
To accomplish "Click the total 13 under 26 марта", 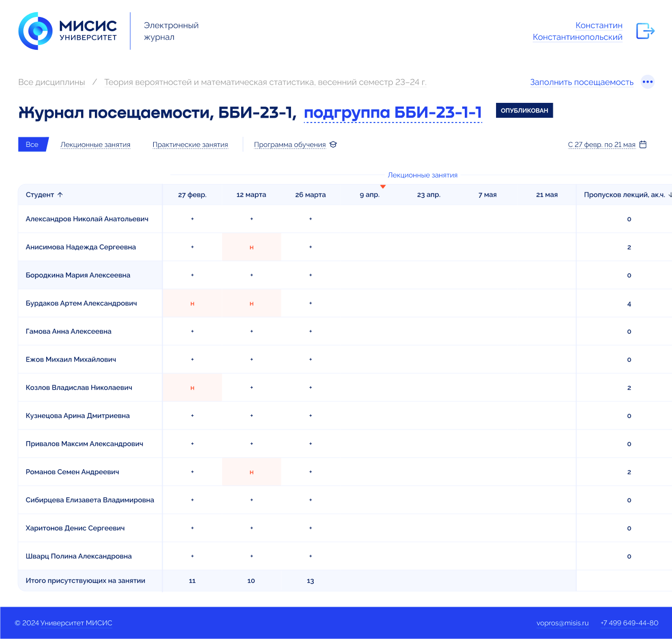I will tap(311, 581).
